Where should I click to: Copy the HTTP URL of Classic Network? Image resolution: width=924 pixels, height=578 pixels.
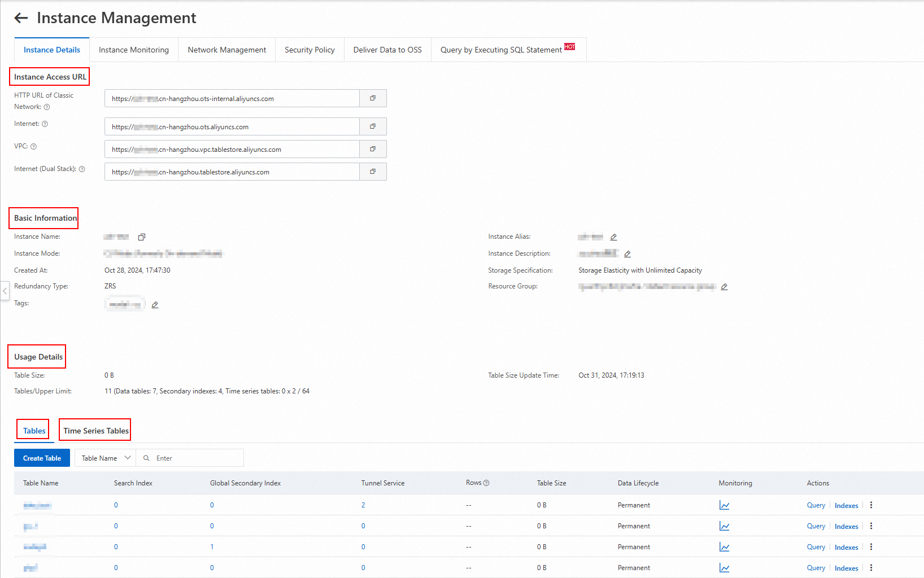click(x=373, y=98)
